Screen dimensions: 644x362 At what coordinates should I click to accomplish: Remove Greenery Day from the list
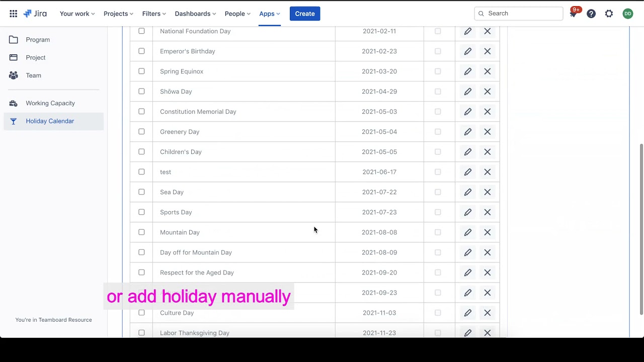[488, 132]
